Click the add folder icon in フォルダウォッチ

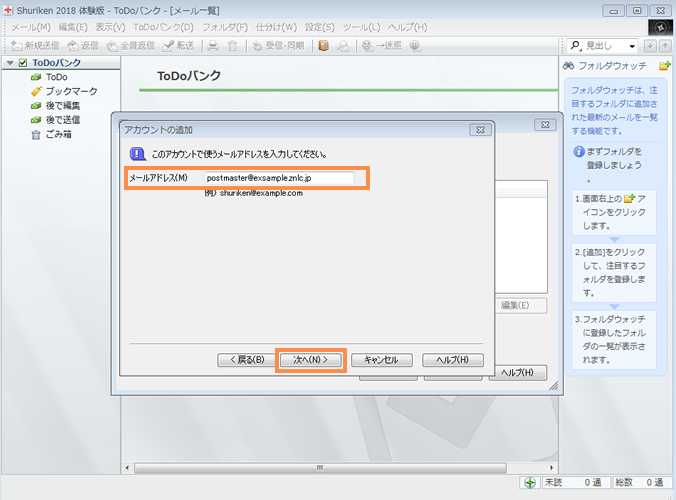[x=665, y=66]
